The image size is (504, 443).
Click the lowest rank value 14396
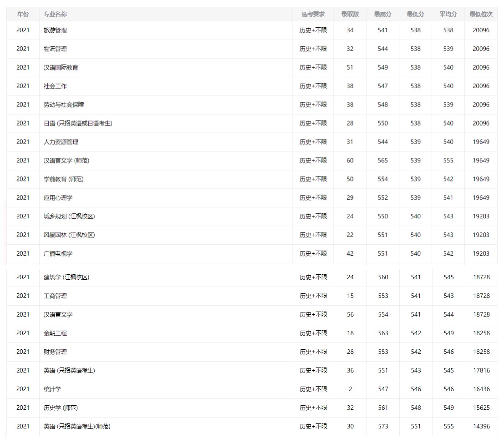click(x=481, y=427)
